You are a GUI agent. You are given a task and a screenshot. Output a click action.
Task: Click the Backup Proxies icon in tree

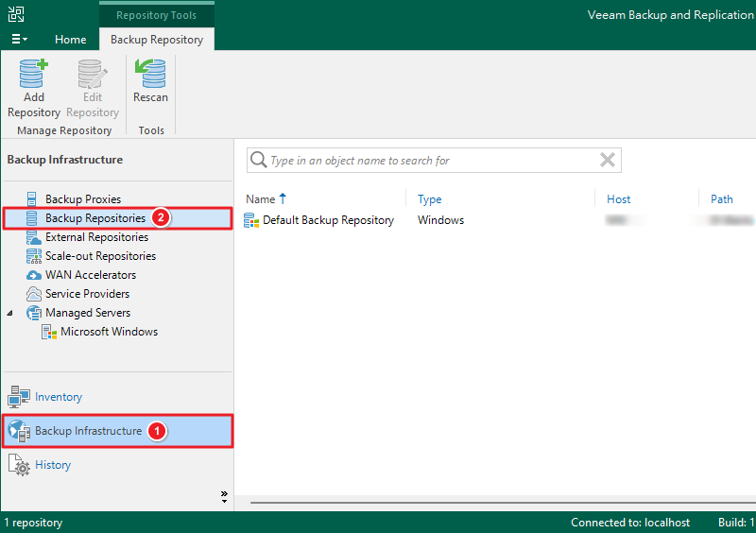[32, 198]
